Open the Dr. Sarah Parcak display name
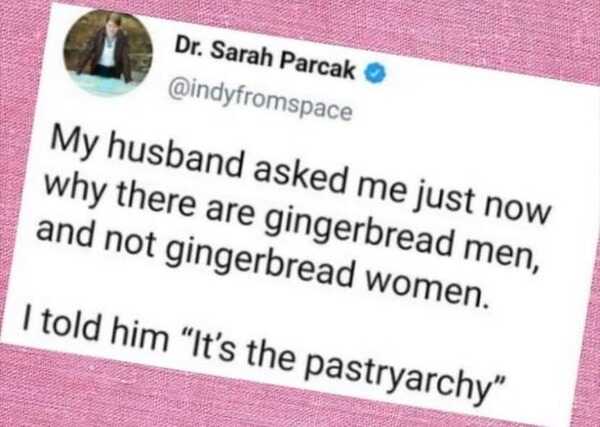 [265, 59]
